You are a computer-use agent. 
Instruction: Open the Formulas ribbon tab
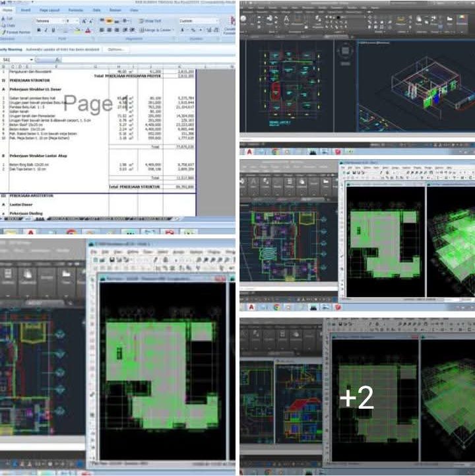coord(75,11)
